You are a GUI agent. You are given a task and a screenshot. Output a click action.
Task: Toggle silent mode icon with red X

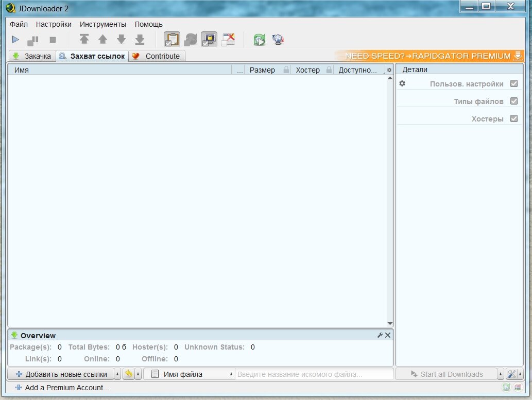[x=228, y=39]
